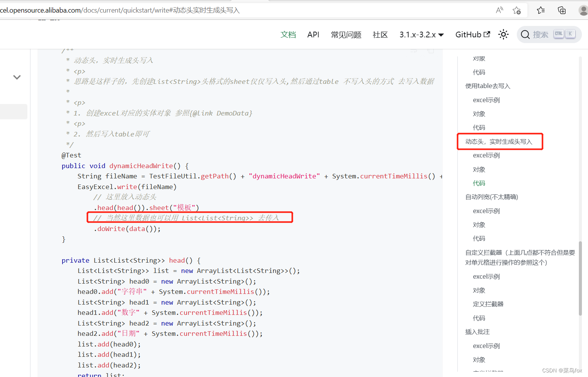588x377 pixels.
Task: Jump to 插入批注 section
Action: pyautogui.click(x=478, y=332)
